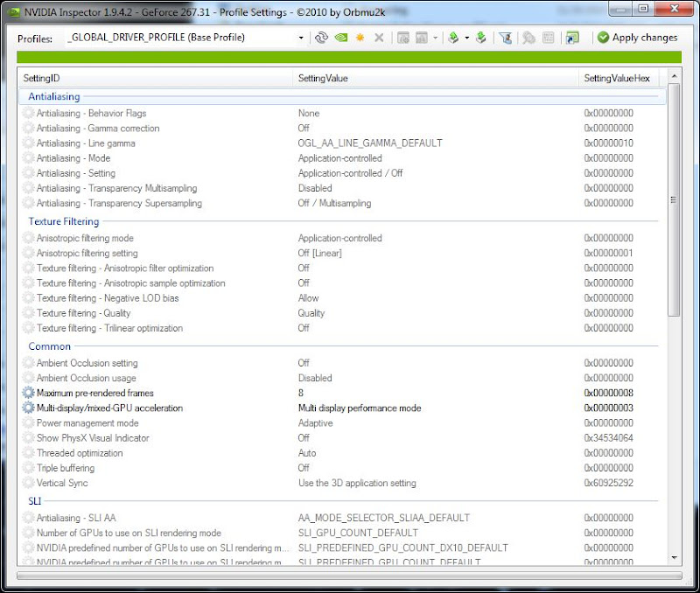The image size is (700, 593).
Task: Select the Ambient Occlusion usage row
Action: (x=342, y=378)
